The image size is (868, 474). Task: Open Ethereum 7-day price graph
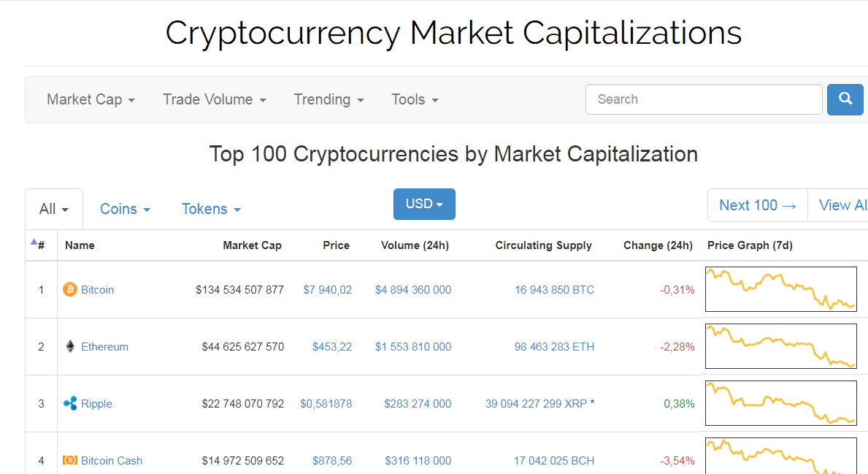point(780,346)
